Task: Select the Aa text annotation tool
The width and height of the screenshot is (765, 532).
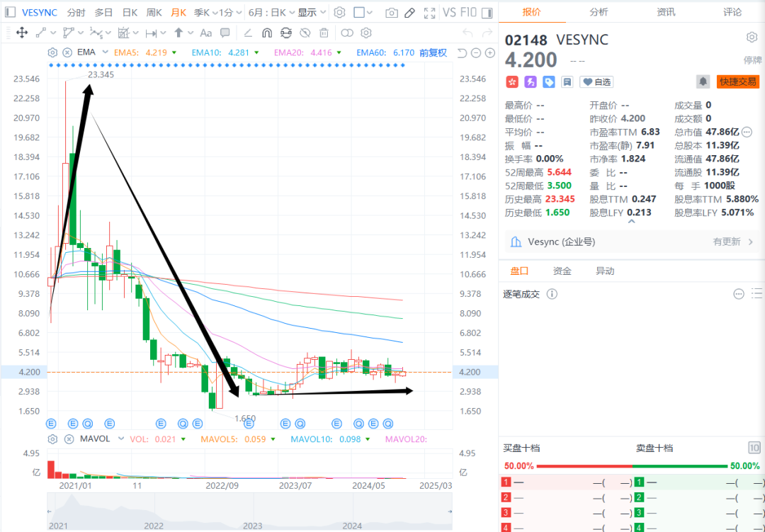Action: (x=206, y=33)
